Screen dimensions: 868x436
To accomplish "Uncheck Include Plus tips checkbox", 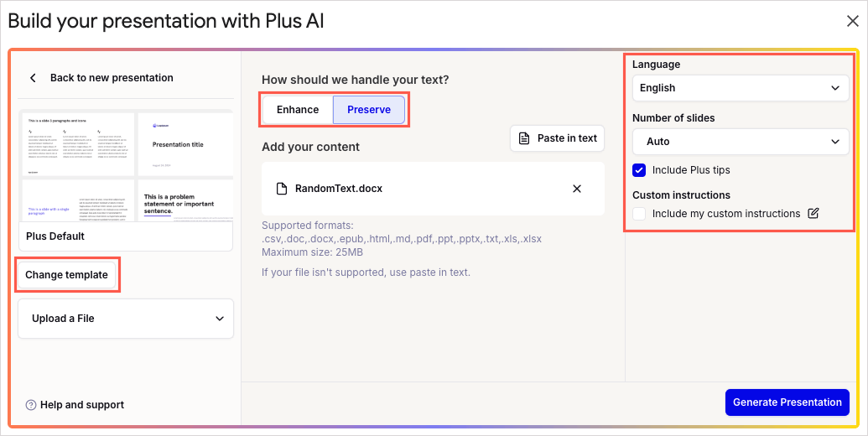I will tap(639, 170).
